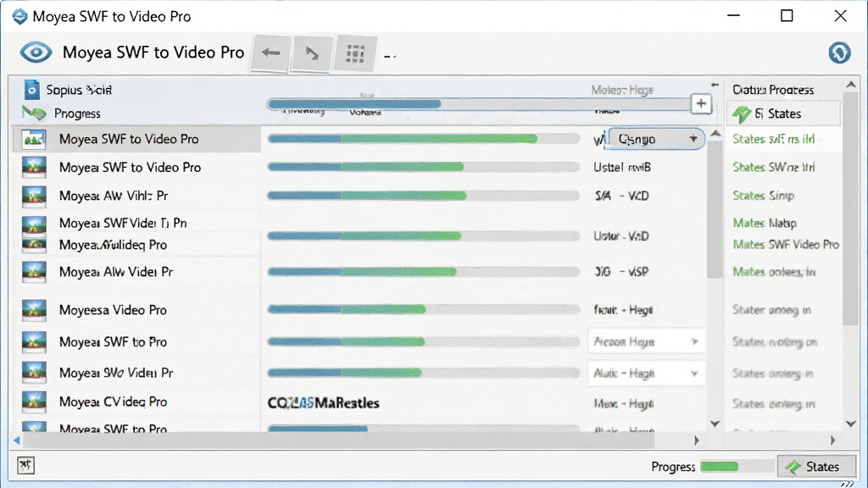
Task: Click thumbnail of Moyea AW Vihlz Pr row
Action: [34, 196]
